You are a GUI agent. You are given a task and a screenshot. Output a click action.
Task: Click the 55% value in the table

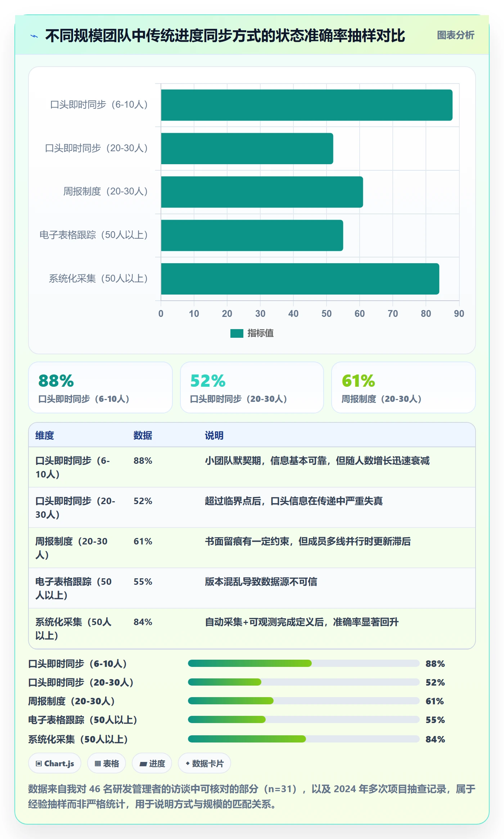(143, 582)
